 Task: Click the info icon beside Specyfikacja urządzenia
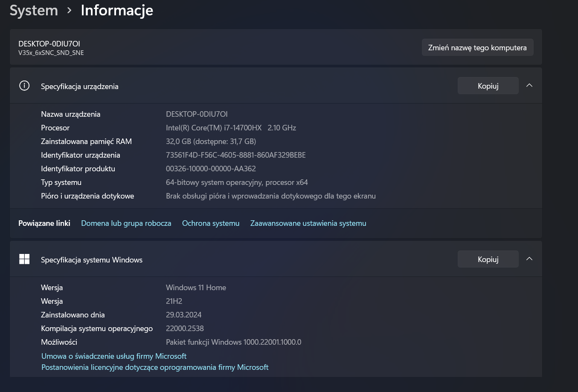coord(24,86)
